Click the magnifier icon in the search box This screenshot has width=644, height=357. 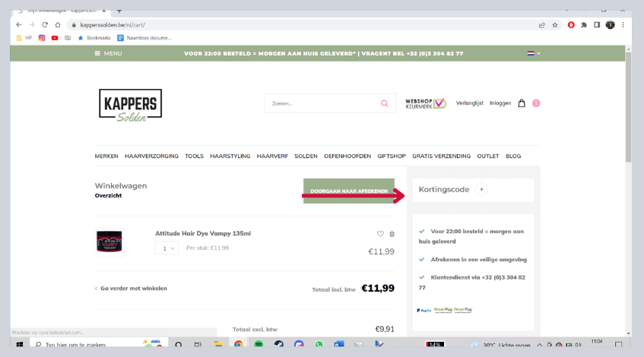pos(385,103)
